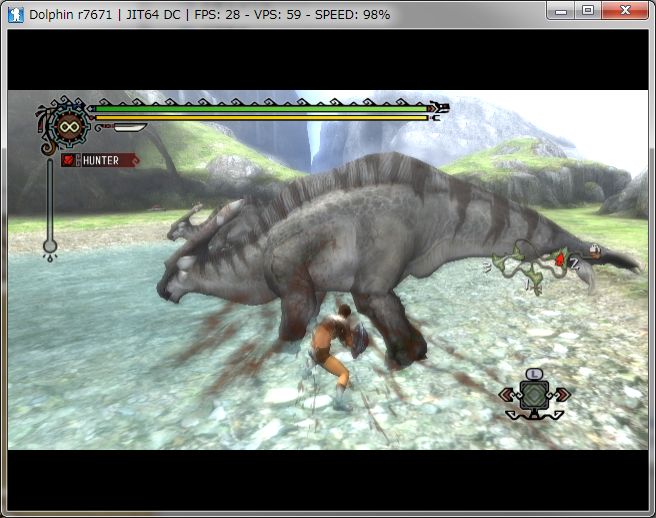Viewport: 656px width, 518px height.
Task: Click the red icon beside HUNTER label
Action: [x=69, y=160]
